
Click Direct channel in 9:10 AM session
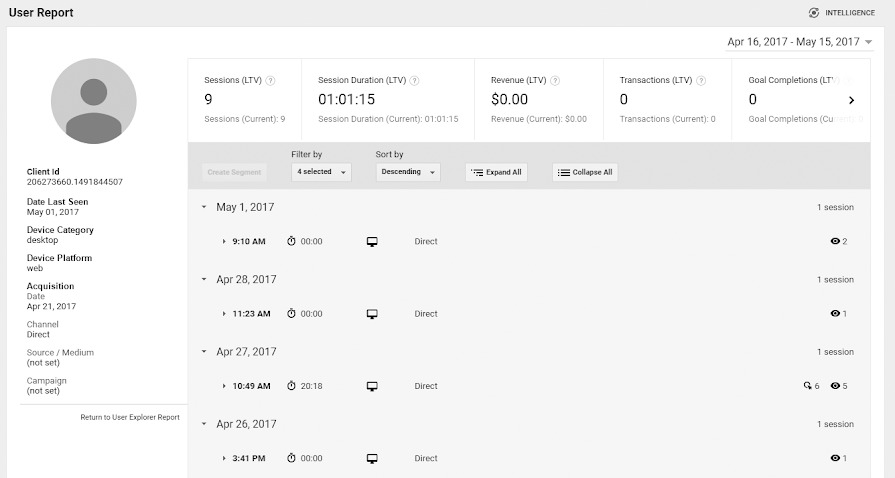click(x=426, y=242)
